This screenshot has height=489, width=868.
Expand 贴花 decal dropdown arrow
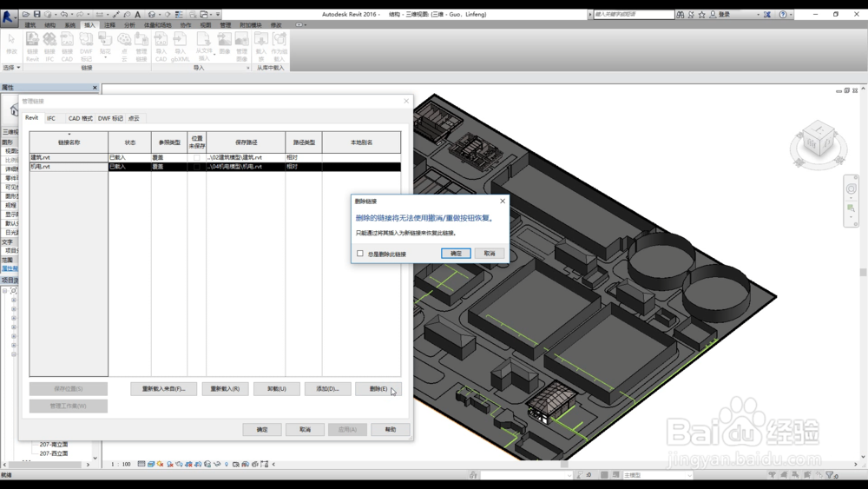105,57
